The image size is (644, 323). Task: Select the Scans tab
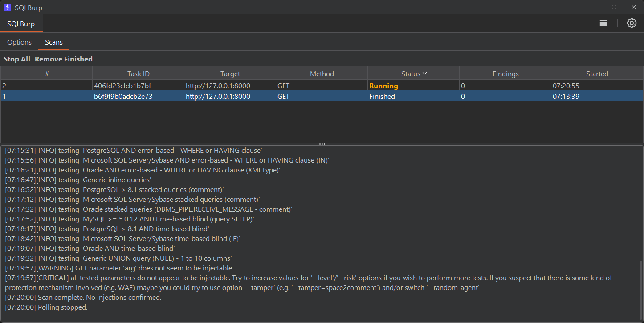(x=54, y=42)
